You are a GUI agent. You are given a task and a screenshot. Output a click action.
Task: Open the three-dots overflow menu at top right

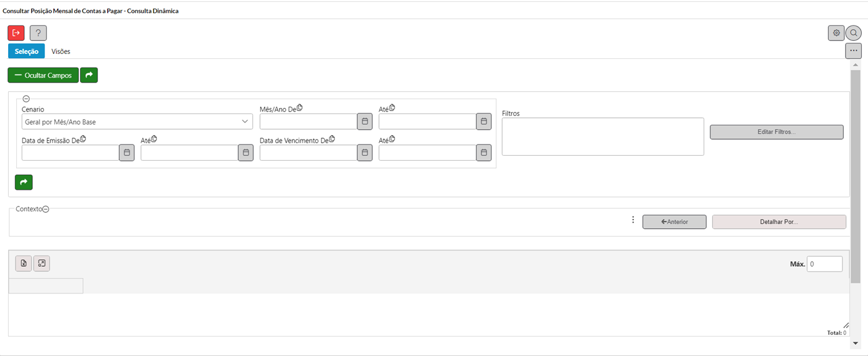(x=854, y=51)
